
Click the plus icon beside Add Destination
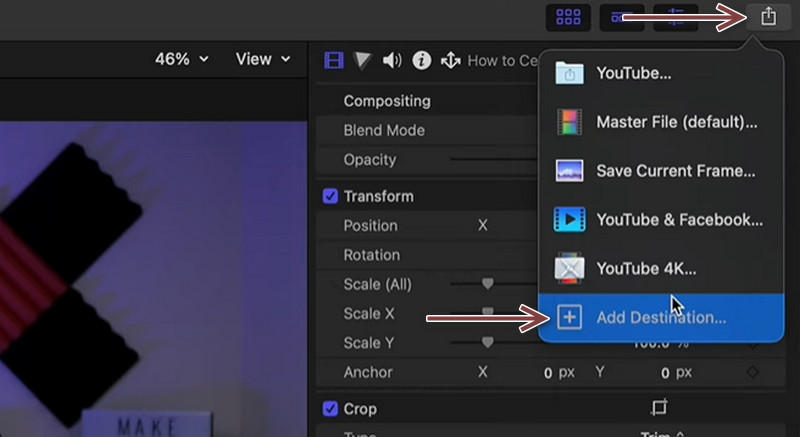[568, 318]
